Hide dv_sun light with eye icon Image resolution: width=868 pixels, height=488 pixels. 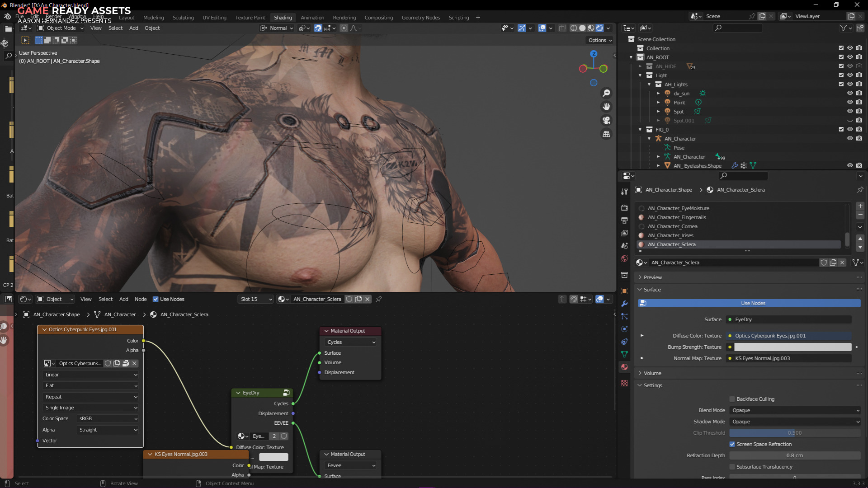(850, 94)
